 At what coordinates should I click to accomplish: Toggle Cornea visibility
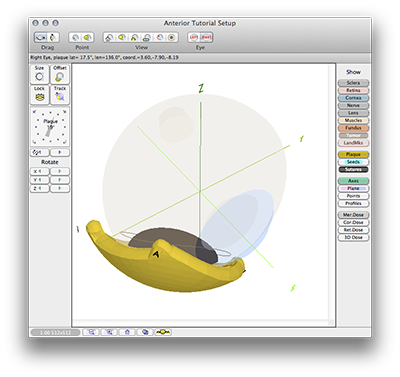tap(353, 98)
